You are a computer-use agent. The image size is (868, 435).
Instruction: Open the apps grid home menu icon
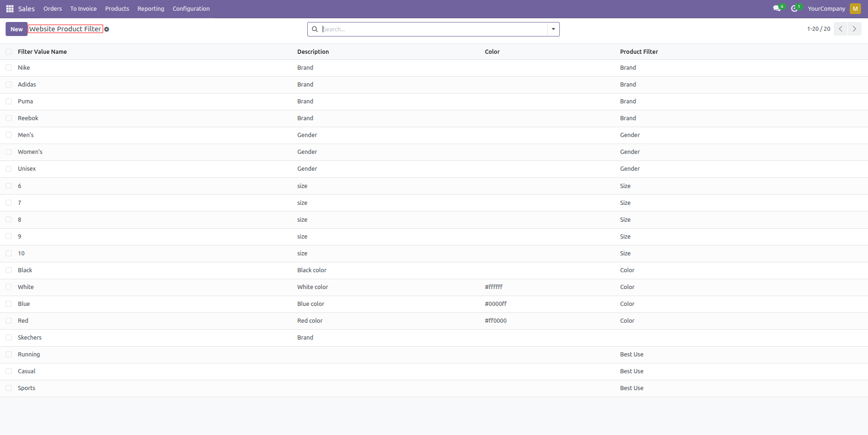coord(9,9)
